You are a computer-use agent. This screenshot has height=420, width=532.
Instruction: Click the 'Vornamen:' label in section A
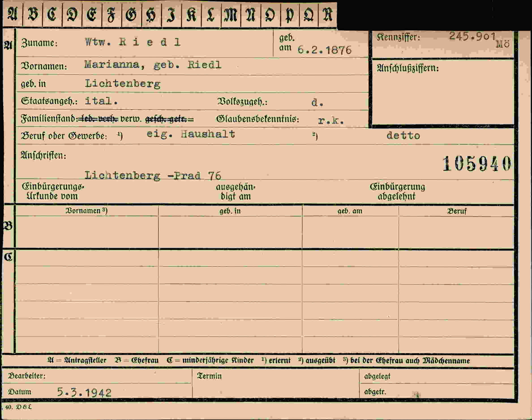(x=44, y=66)
